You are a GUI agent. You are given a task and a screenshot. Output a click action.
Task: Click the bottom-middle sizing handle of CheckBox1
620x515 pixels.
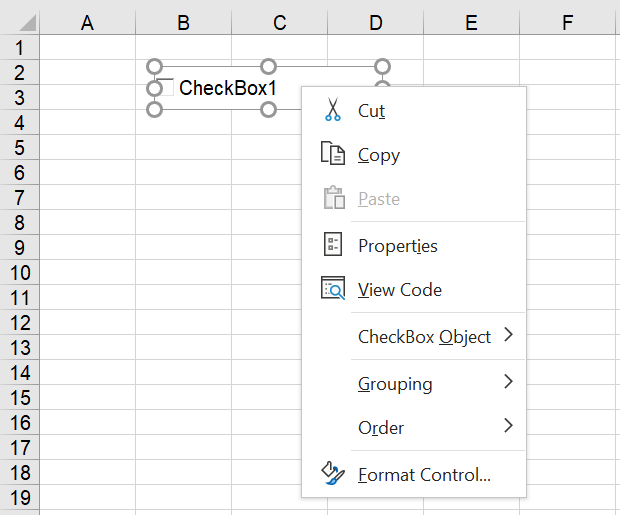pos(268,110)
